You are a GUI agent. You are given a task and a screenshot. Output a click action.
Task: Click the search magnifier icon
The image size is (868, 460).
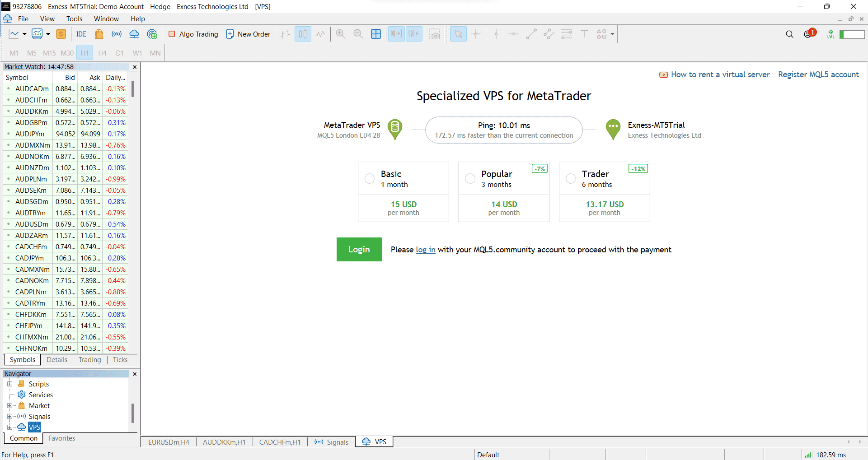(789, 34)
